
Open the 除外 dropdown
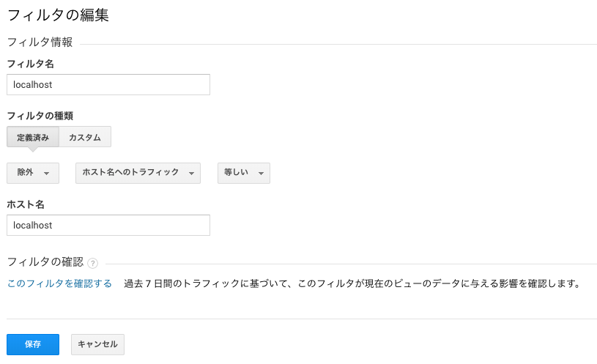coord(33,173)
